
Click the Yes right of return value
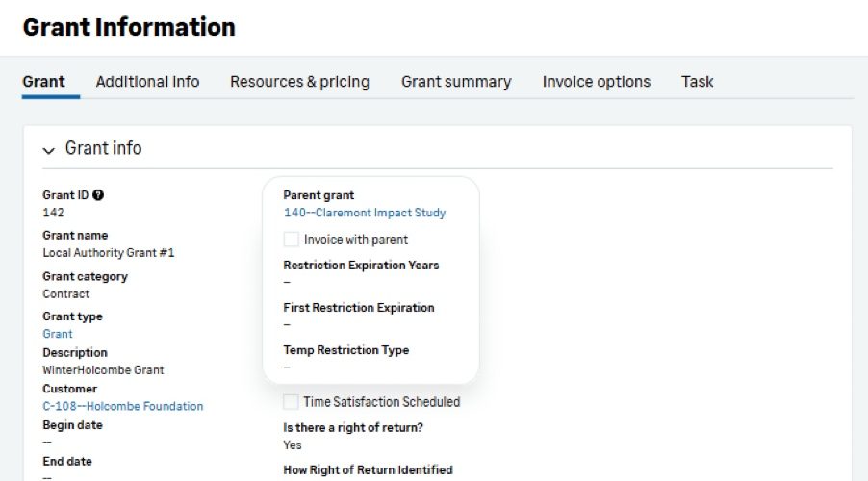(293, 445)
